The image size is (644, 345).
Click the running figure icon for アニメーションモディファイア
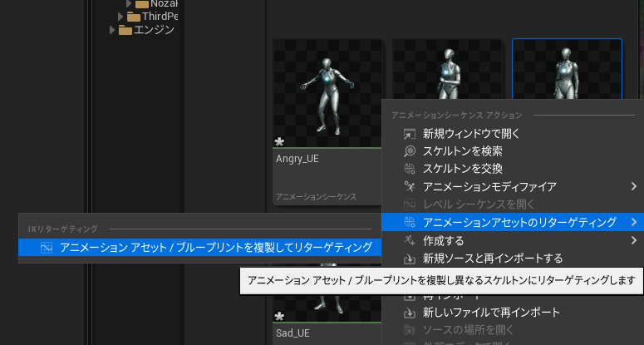(409, 186)
